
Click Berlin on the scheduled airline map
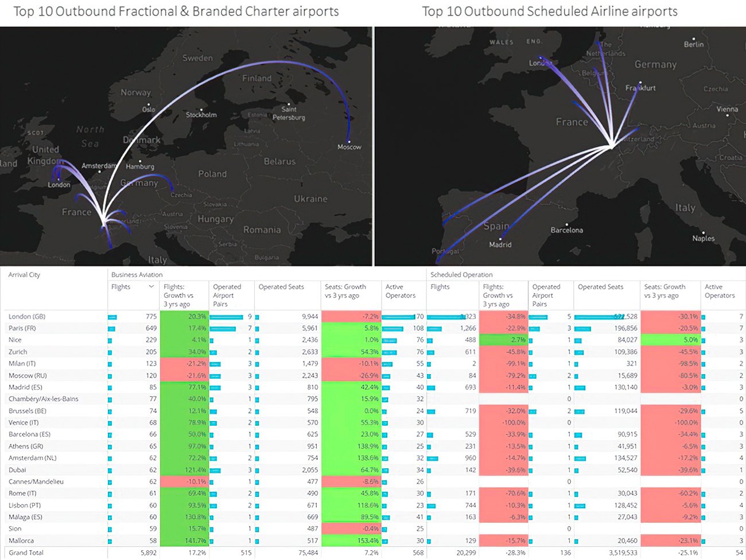click(693, 44)
